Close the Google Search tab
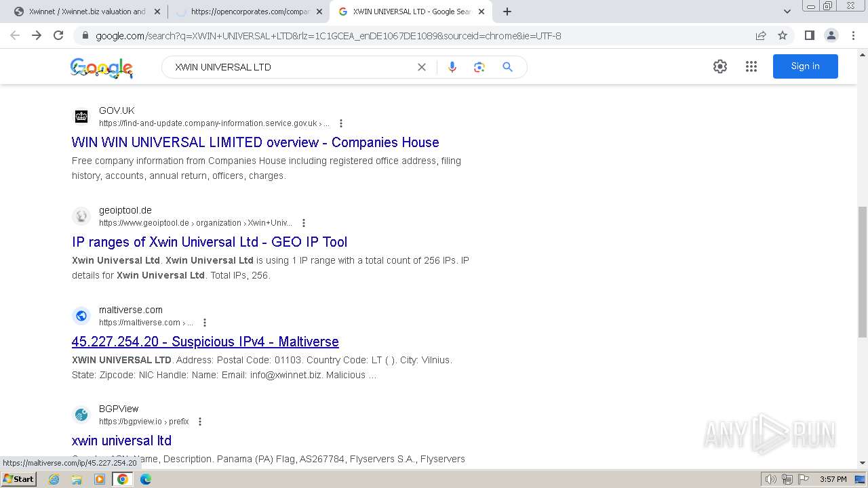Screen dimensions: 868x488 [481, 12]
